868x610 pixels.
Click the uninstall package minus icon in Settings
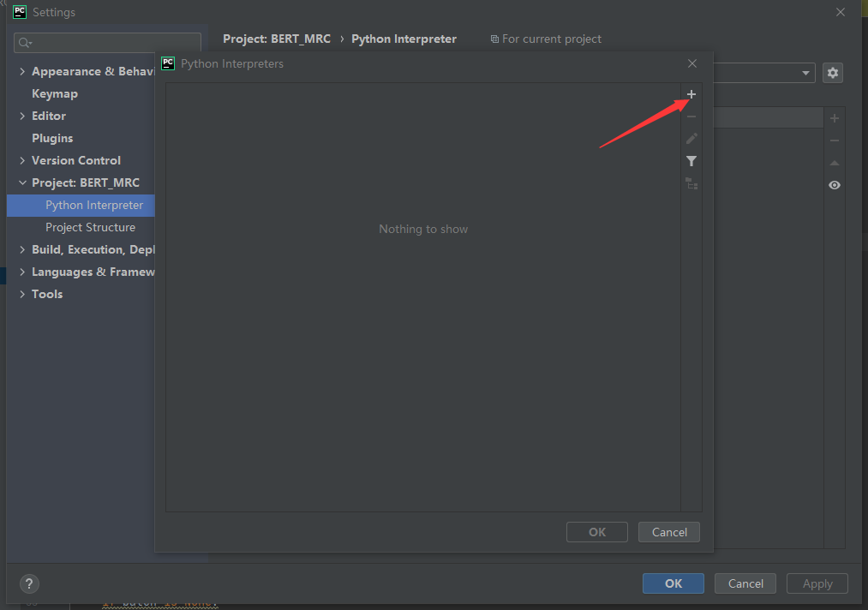(x=835, y=141)
